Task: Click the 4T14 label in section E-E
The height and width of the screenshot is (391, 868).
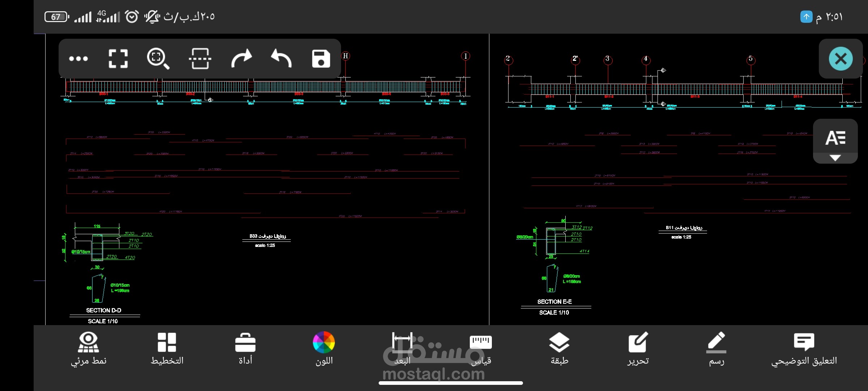Action: pyautogui.click(x=584, y=251)
